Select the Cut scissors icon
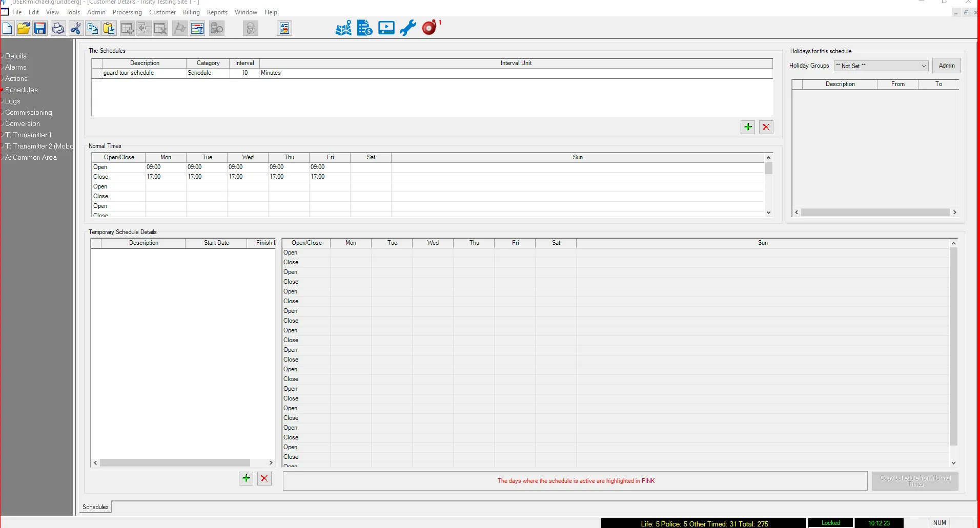The image size is (980, 528). click(76, 28)
